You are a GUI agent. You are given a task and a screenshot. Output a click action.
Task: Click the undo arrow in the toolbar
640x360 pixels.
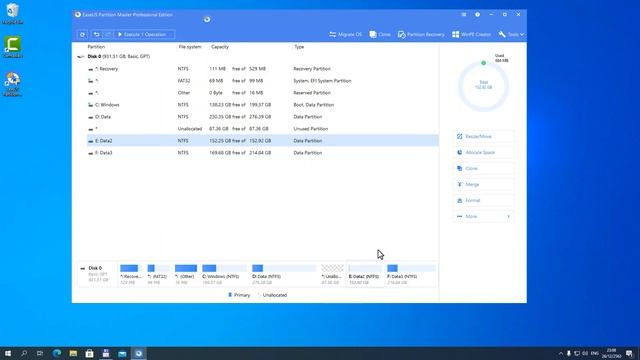pyautogui.click(x=96, y=35)
